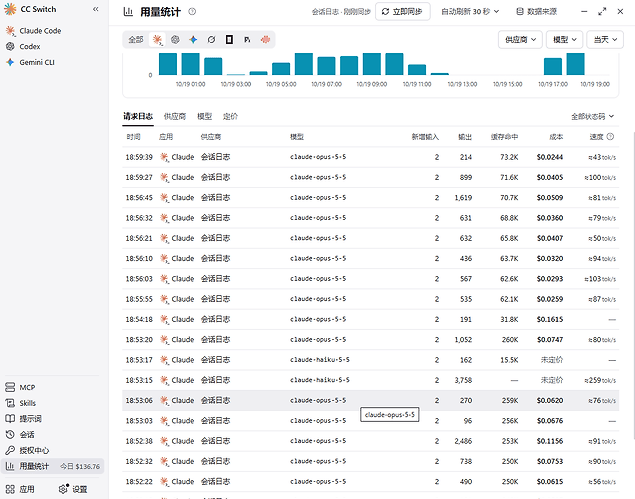Select the 18:59:39 log row

click(371, 157)
